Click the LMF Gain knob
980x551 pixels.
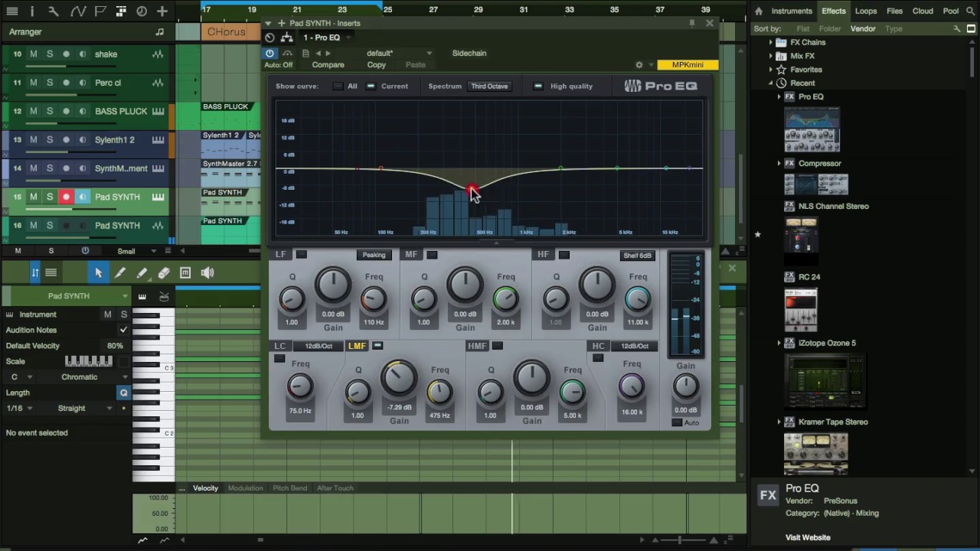[x=399, y=377]
